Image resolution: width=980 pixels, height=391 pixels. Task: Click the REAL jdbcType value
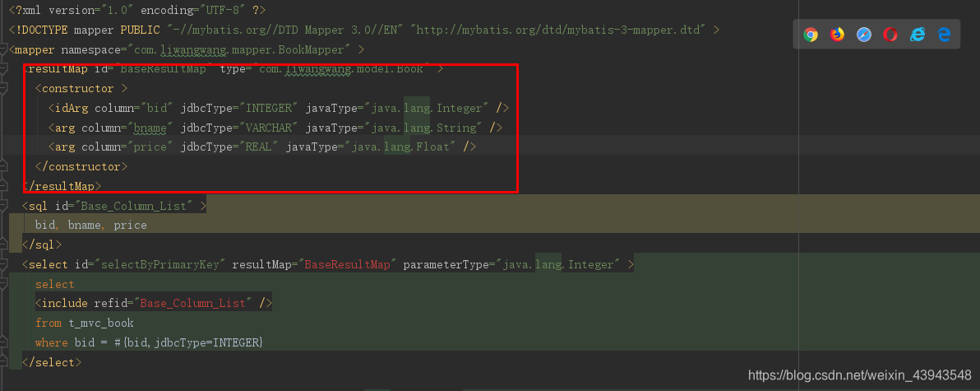pos(260,147)
